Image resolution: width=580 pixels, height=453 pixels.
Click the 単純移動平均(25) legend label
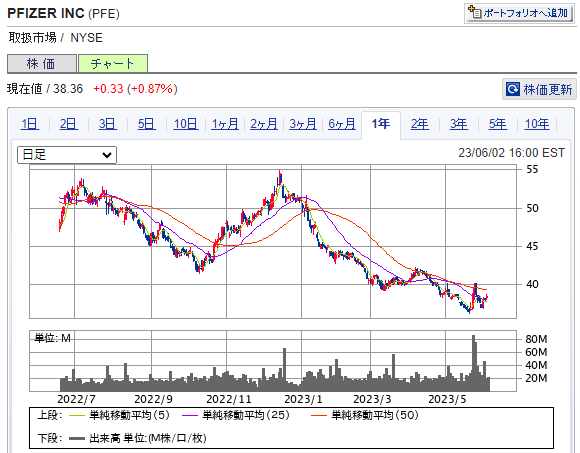[246, 415]
